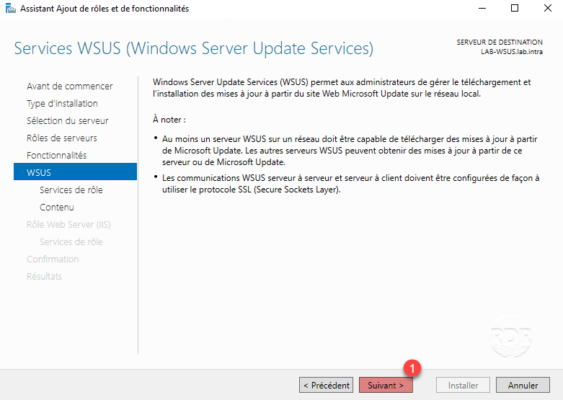
Task: Go to Sélection du serveur step
Action: [x=68, y=121]
